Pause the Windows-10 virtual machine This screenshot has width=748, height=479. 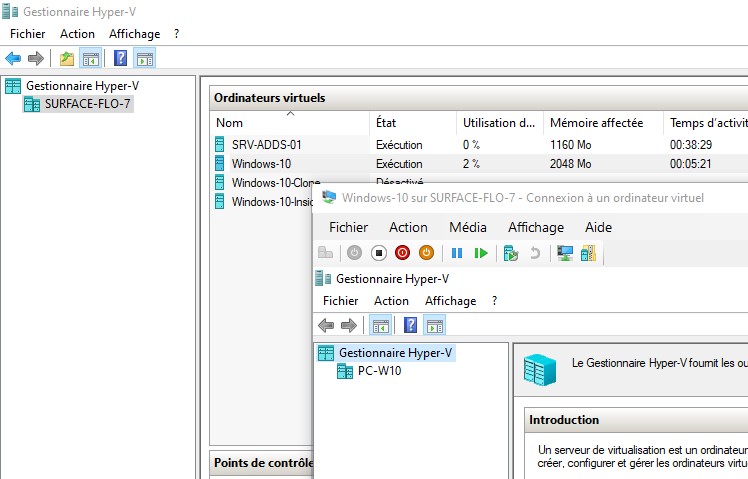[457, 253]
